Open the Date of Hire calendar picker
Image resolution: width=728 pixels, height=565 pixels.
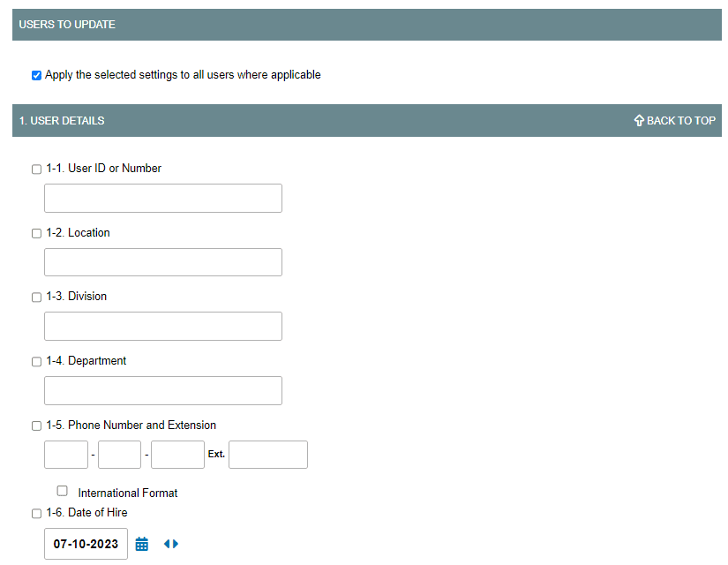pyautogui.click(x=142, y=544)
